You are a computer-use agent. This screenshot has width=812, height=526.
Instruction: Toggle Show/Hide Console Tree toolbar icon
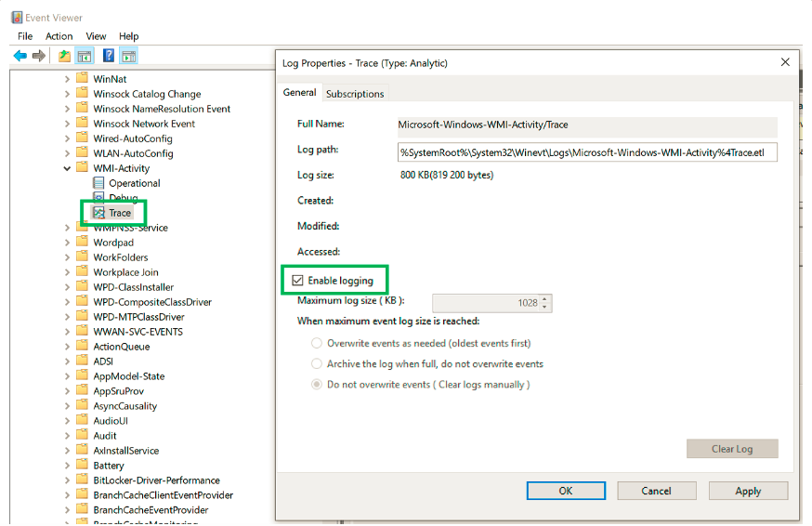pyautogui.click(x=85, y=56)
